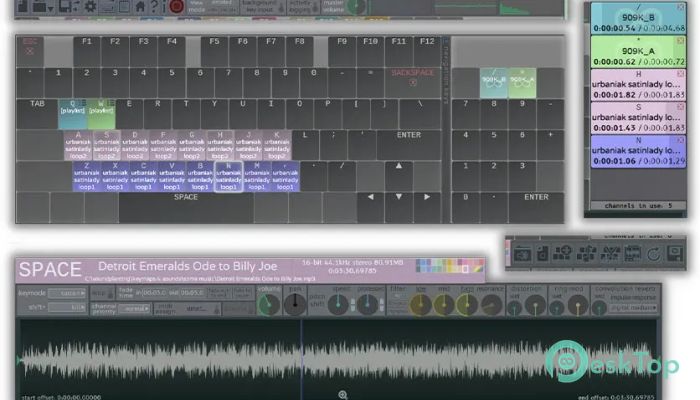Click the SPACE key on virtual keyboard
The height and width of the screenshot is (400, 700).
[186, 208]
